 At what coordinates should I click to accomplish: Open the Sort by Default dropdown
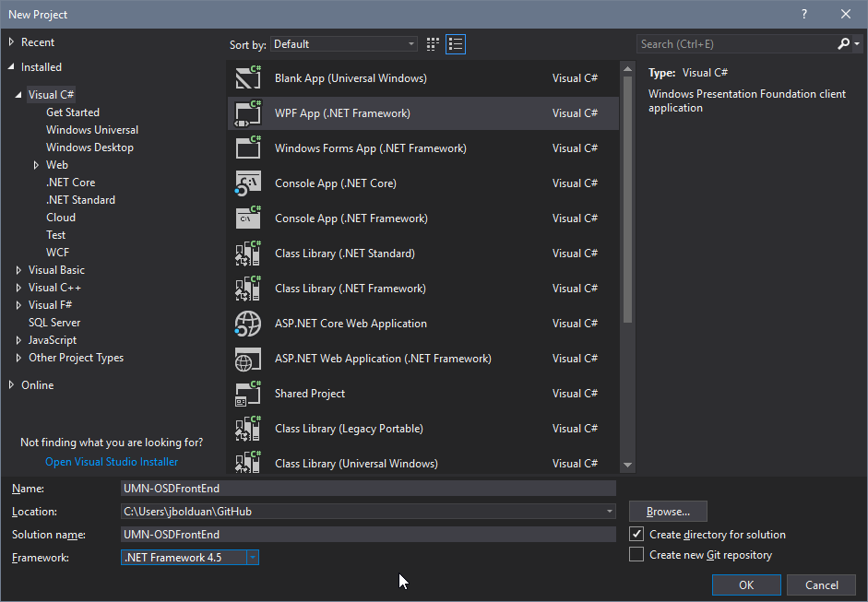tap(344, 44)
